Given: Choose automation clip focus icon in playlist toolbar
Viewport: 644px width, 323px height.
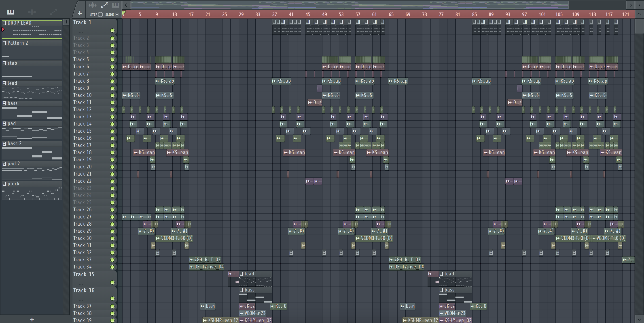Looking at the screenshot, I should pos(104,5).
